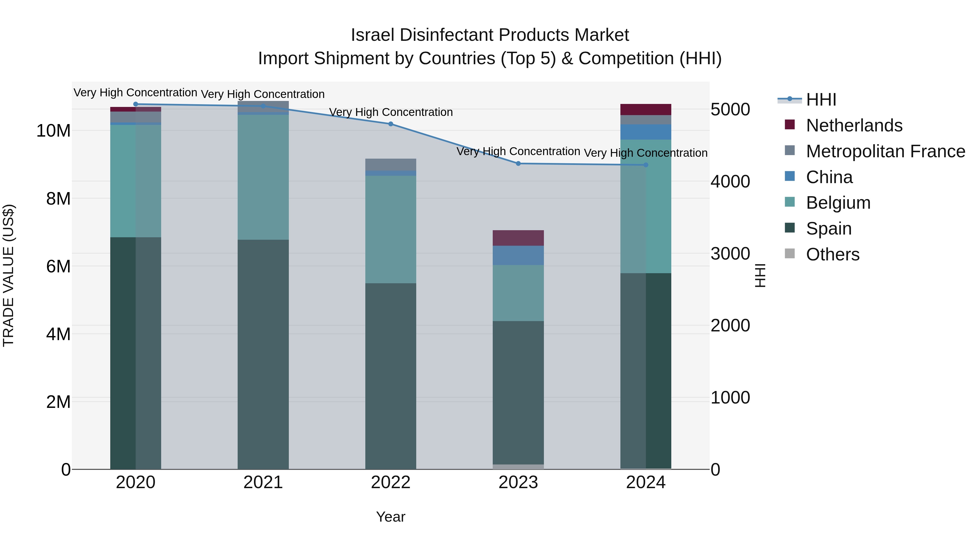Click the Netherlands segment of 2023 bar
This screenshot has height=551, width=980.
[518, 238]
